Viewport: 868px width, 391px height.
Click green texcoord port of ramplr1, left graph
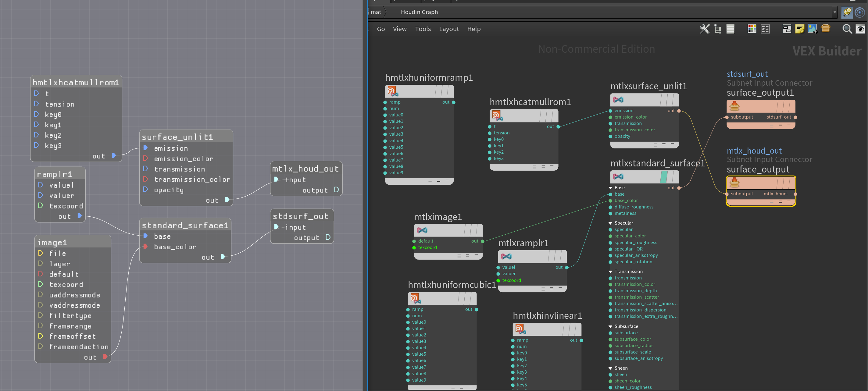[x=41, y=205]
